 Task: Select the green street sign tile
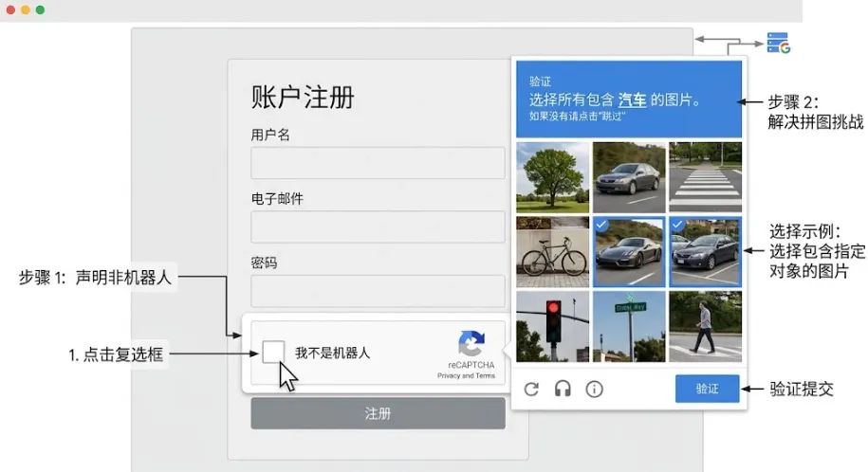click(x=629, y=326)
